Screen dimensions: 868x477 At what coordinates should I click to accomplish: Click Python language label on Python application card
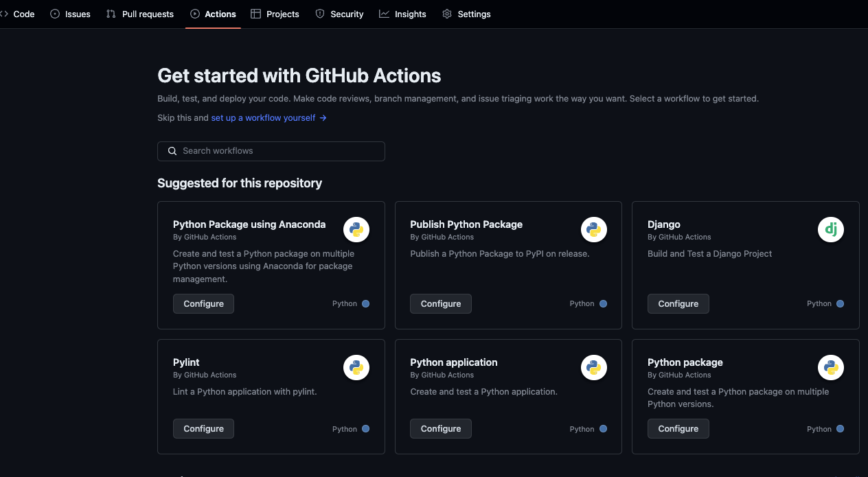tap(582, 429)
